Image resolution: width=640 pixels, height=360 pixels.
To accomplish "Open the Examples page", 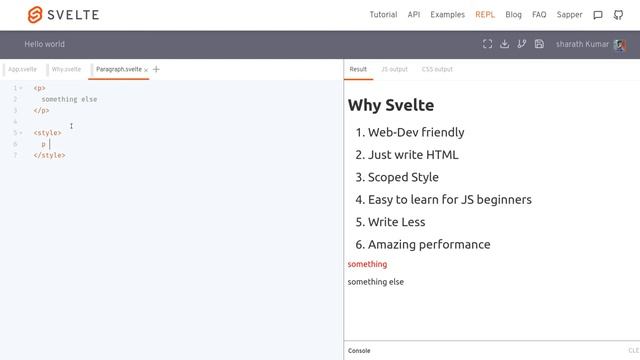I will [x=447, y=15].
